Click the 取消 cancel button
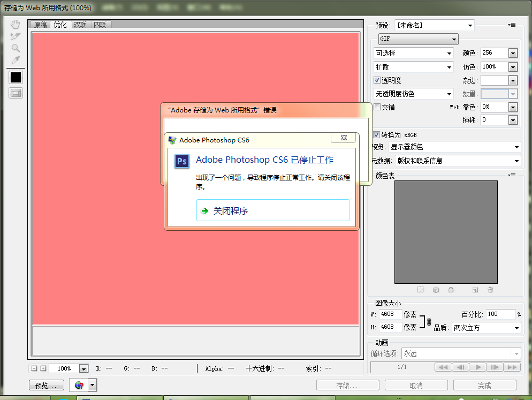The height and width of the screenshot is (400, 532). click(416, 386)
